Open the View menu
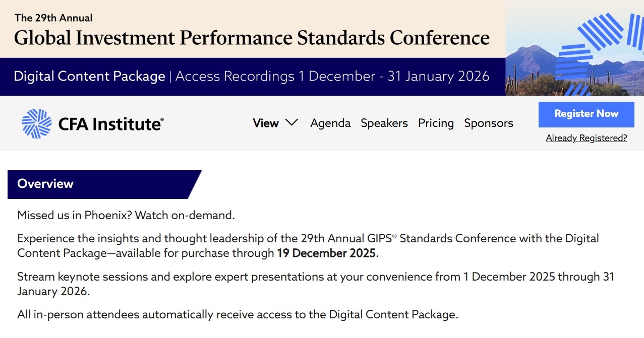The image size is (644, 338). tap(266, 123)
